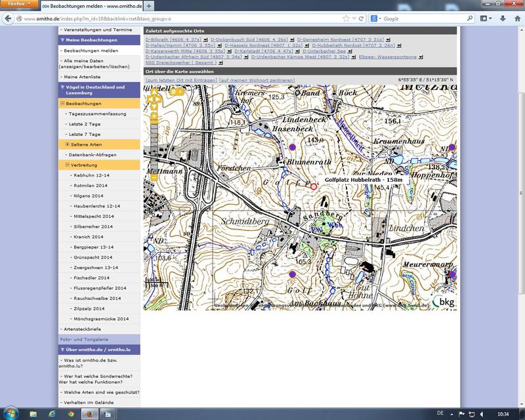Open the D-Karlstadt [4706_4_47s] link
This screenshot has width=525, height=420.
coord(264,51)
